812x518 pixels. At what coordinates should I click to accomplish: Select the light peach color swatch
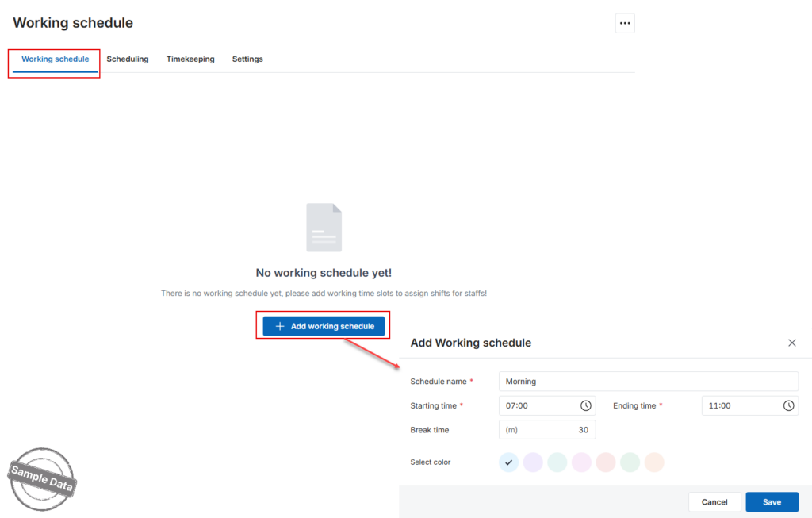(x=654, y=462)
